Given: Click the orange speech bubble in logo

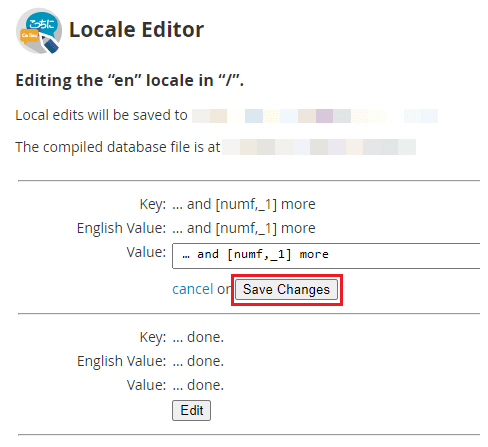Looking at the screenshot, I should [x=29, y=36].
